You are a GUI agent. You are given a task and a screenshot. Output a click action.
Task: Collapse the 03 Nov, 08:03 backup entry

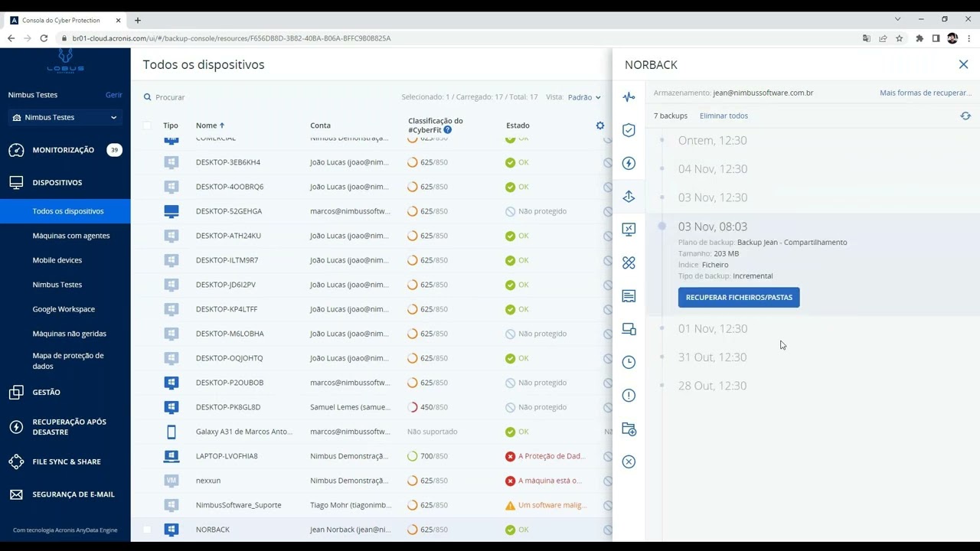712,227
